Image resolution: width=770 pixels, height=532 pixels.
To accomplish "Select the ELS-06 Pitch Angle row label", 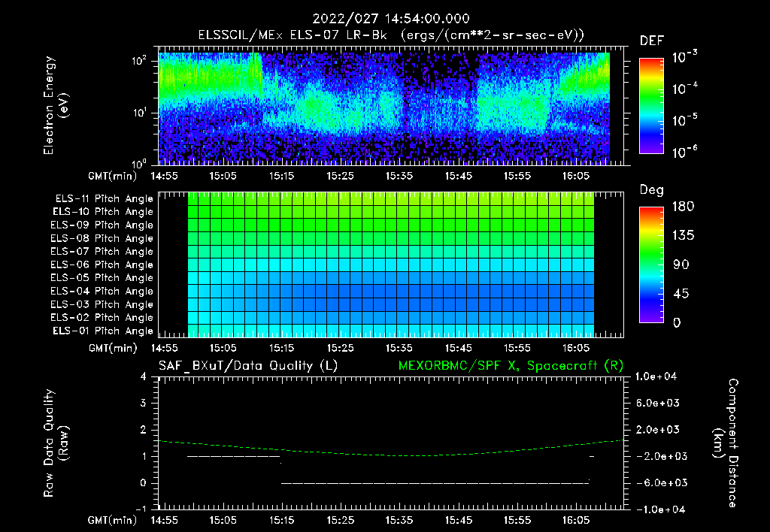I will [x=102, y=264].
